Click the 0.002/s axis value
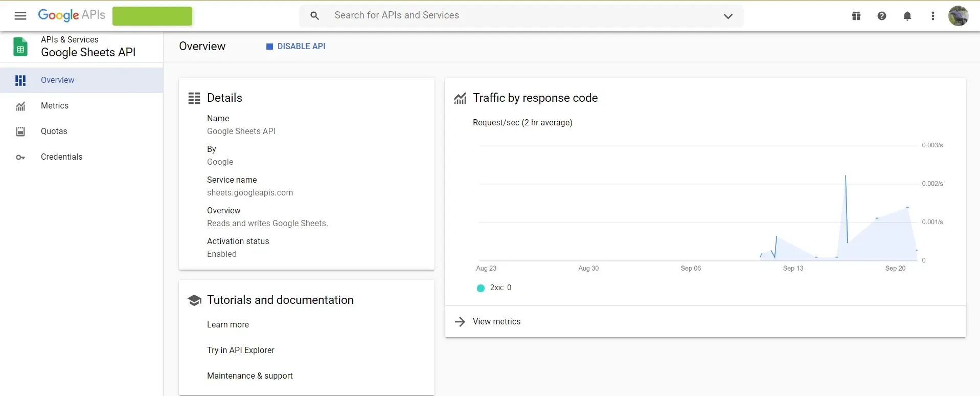Viewport: 980px width, 396px height. (x=932, y=184)
